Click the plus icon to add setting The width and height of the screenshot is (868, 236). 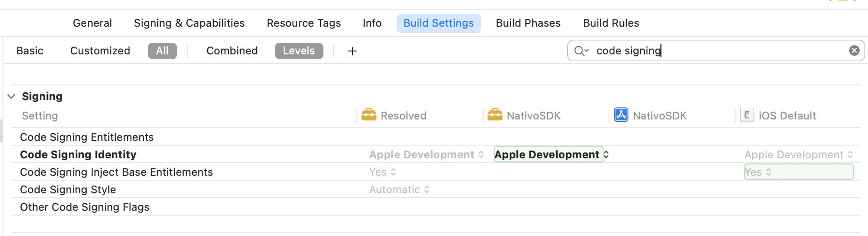coord(353,51)
